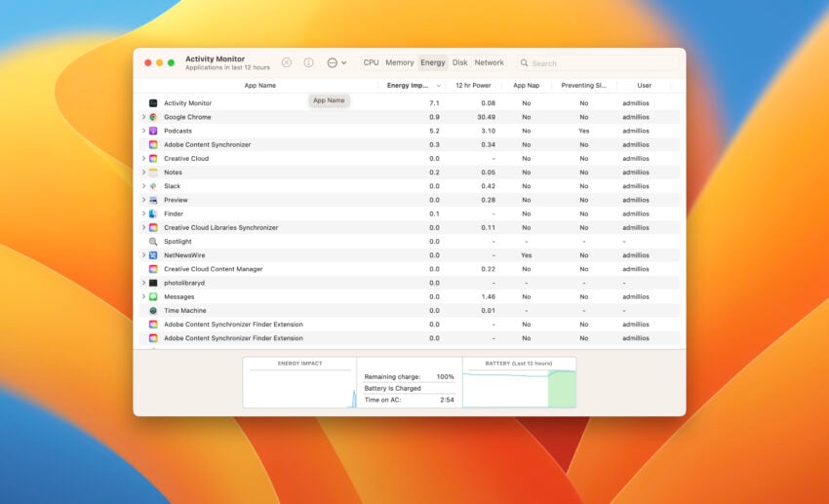Image resolution: width=829 pixels, height=504 pixels.
Task: Click Podcasts' Yes Preventing Sleep value
Action: pyautogui.click(x=583, y=131)
